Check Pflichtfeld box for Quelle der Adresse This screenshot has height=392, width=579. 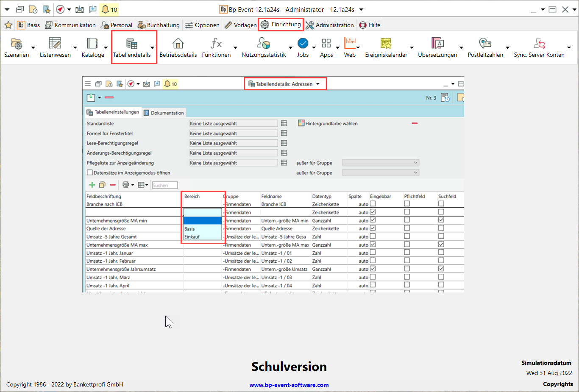tap(407, 228)
